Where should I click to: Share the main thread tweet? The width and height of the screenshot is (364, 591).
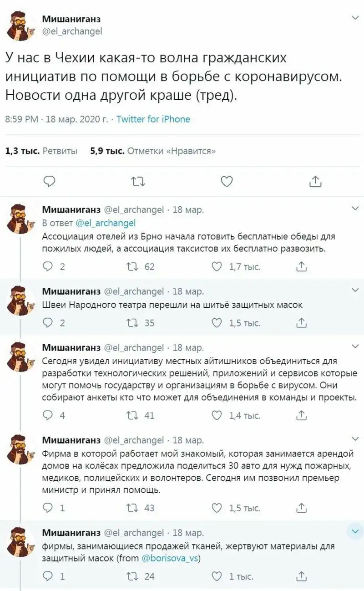tap(315, 182)
